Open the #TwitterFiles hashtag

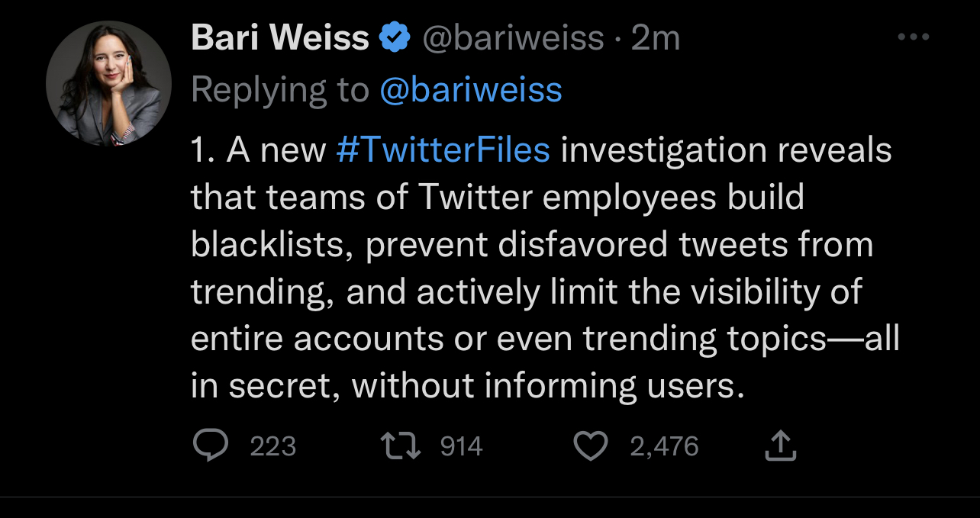tap(443, 150)
